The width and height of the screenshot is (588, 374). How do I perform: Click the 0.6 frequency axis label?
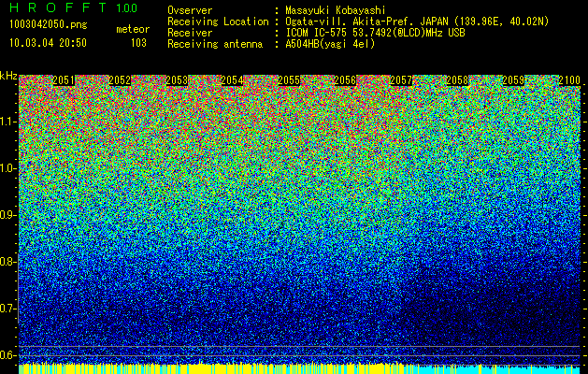click(8, 355)
